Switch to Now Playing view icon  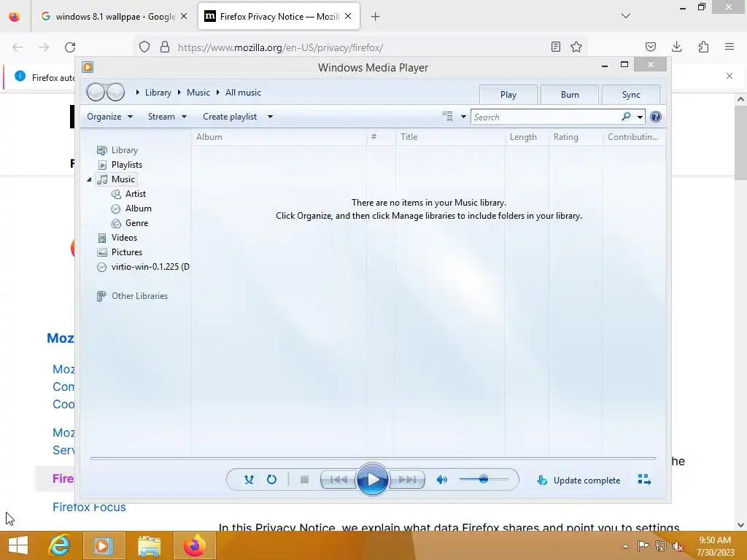(644, 480)
